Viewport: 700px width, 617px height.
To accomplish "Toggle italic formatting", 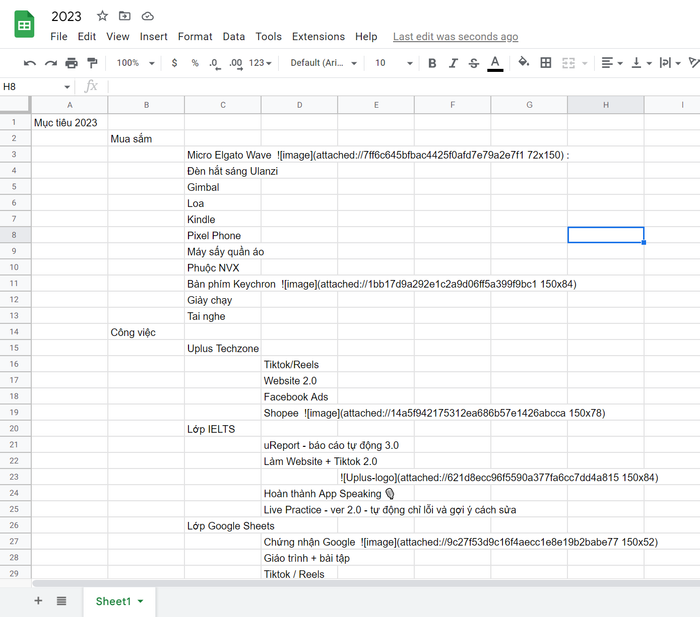I will pos(453,63).
